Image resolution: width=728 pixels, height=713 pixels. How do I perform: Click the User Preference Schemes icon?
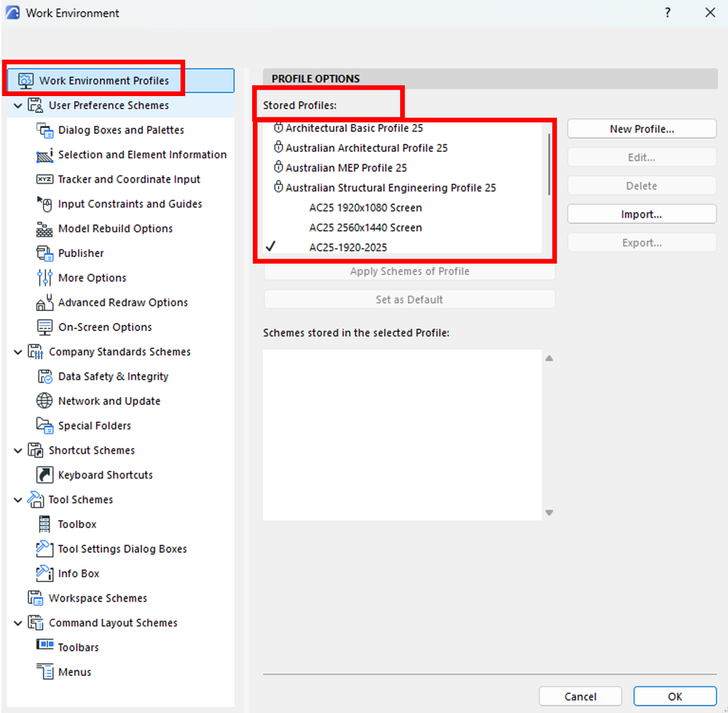coord(35,106)
